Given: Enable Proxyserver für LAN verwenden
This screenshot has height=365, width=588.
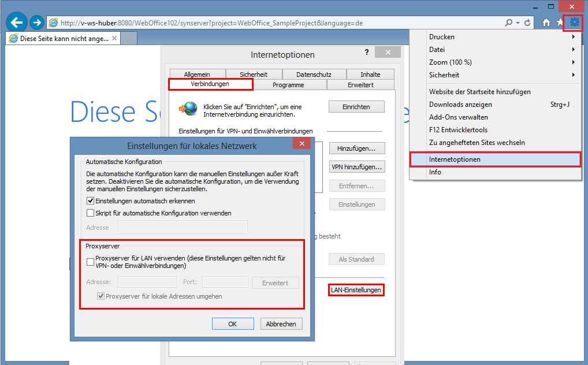Looking at the screenshot, I should click(x=90, y=262).
